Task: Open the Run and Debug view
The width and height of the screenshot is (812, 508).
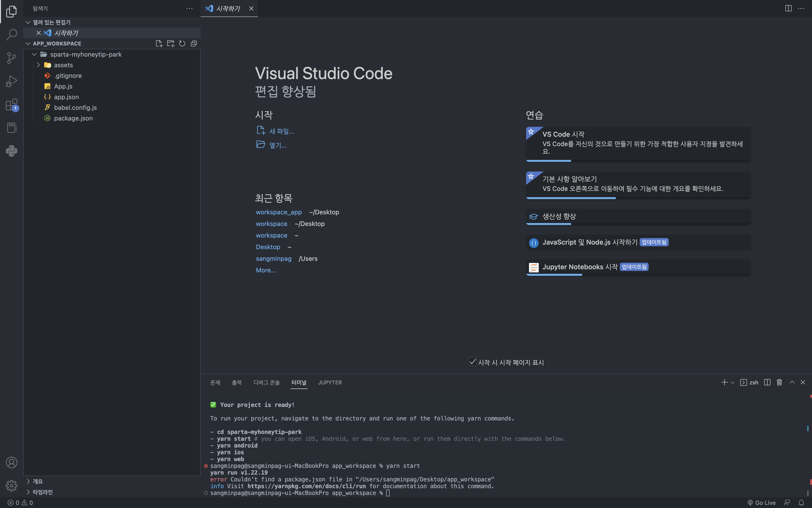Action: [x=11, y=81]
